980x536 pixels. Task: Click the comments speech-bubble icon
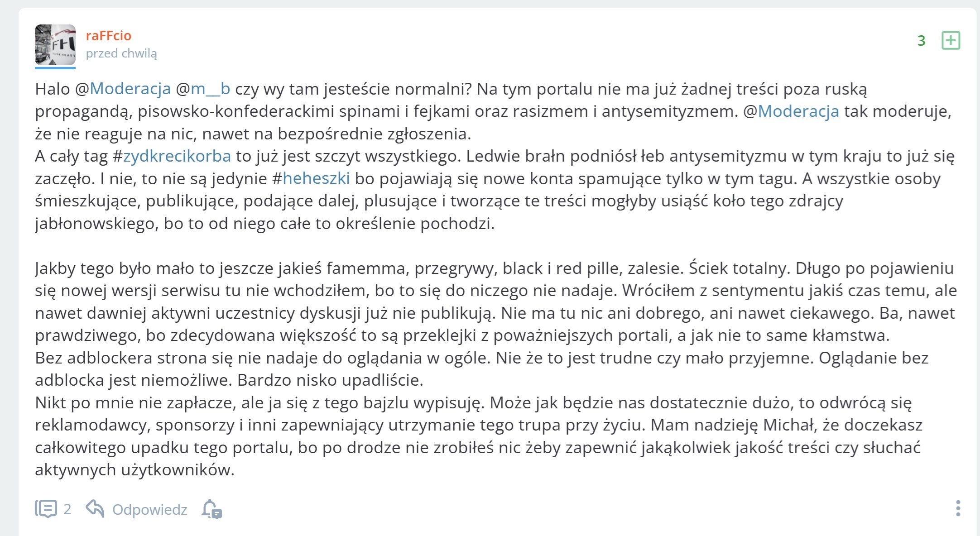point(46,509)
